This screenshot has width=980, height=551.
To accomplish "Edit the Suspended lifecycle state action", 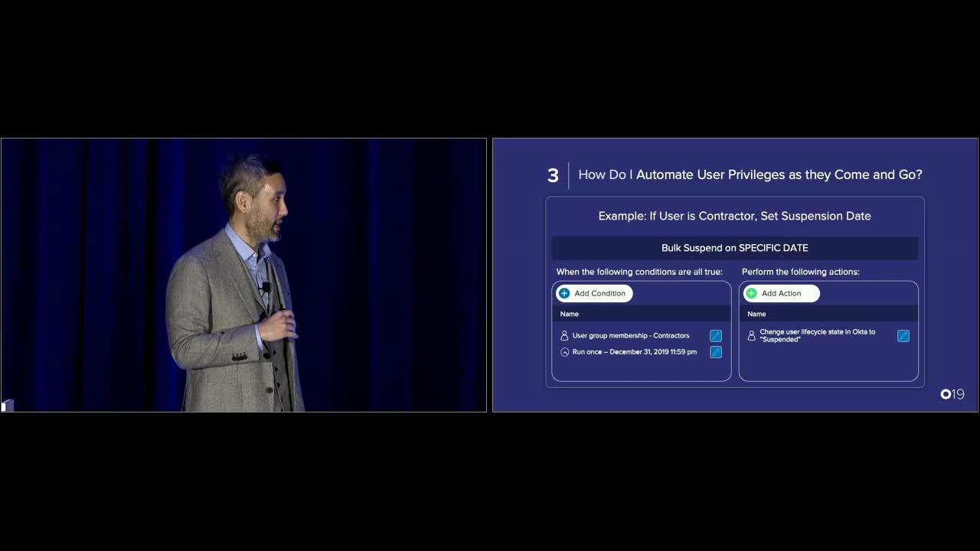I will 903,336.
